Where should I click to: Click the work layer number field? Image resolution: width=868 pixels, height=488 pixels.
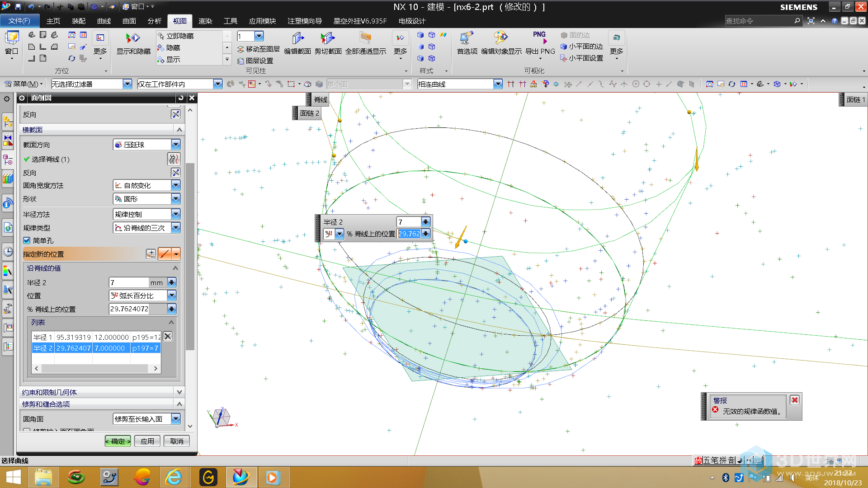click(x=245, y=36)
